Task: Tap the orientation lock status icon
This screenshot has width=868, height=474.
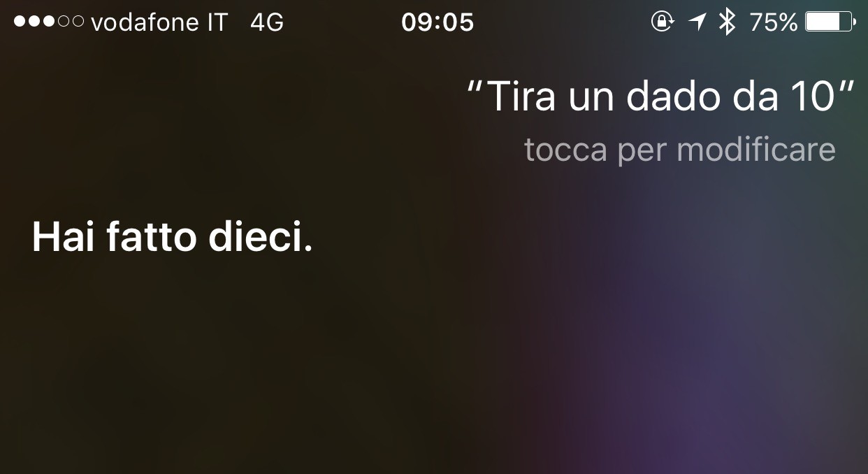Action: [x=663, y=22]
